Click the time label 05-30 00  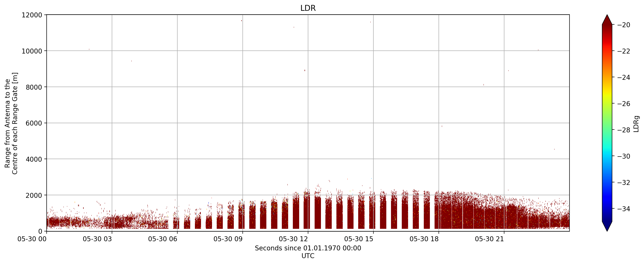click(32, 239)
